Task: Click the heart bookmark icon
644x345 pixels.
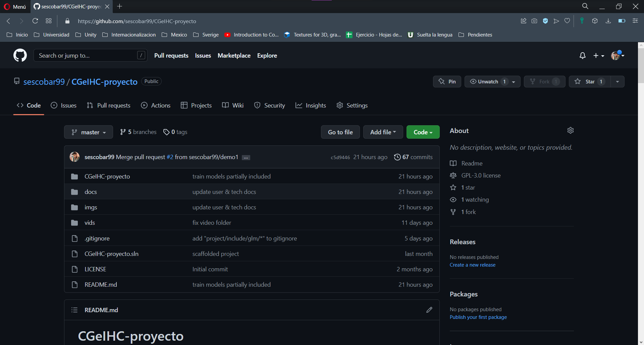Action: 567,21
